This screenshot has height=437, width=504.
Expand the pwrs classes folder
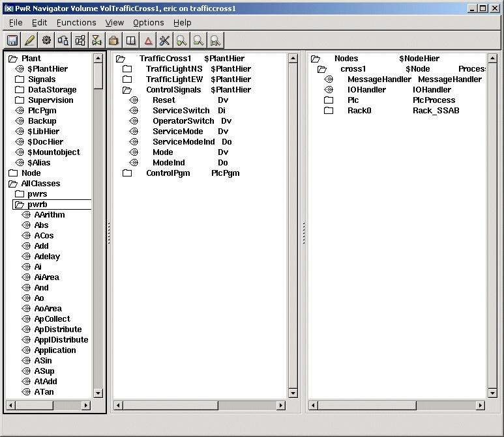[x=20, y=194]
